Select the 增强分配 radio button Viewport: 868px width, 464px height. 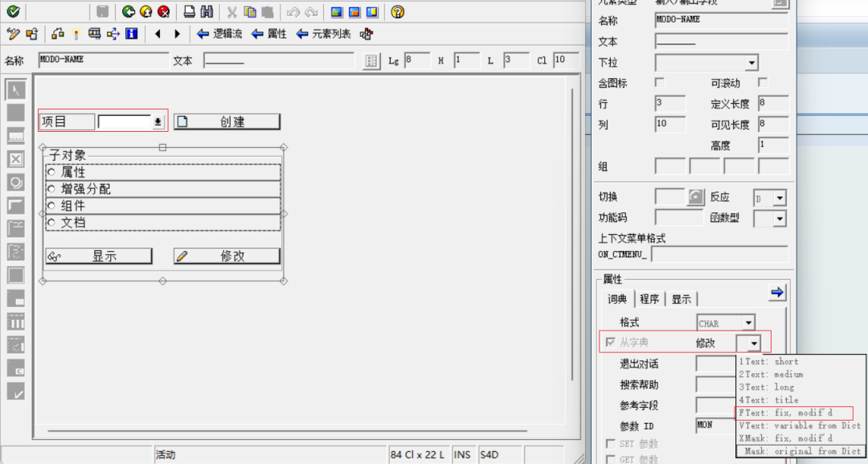[51, 189]
